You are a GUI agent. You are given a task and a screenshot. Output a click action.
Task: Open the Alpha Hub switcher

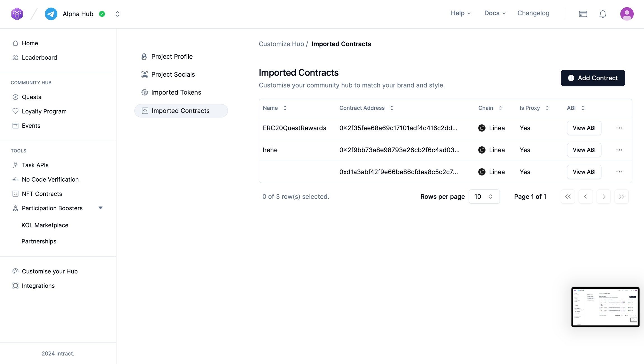117,14
